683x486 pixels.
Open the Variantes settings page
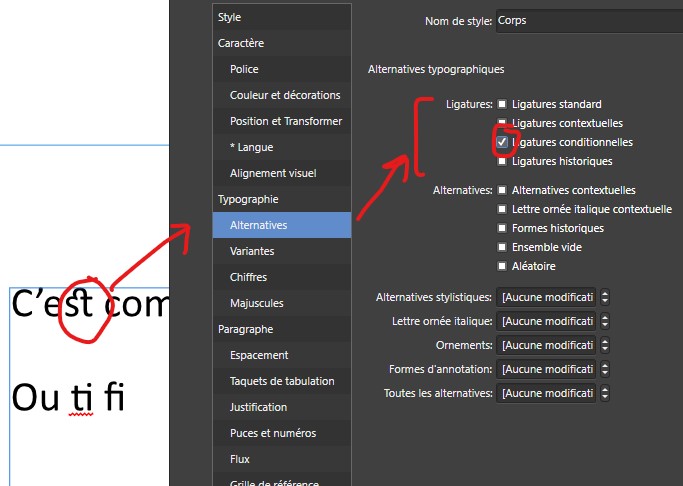pos(282,251)
